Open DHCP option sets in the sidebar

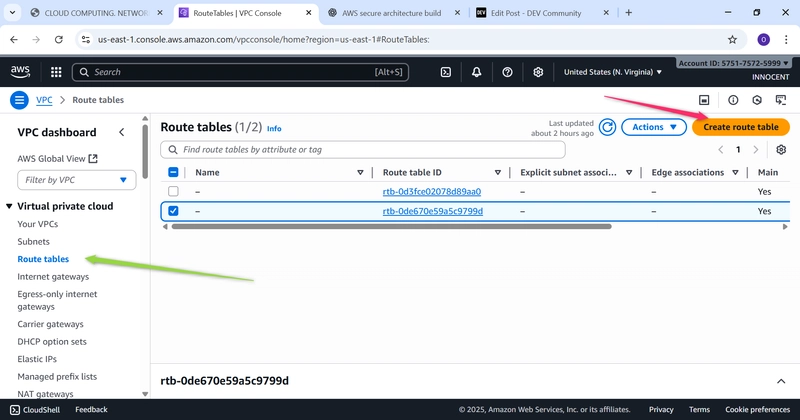click(x=52, y=341)
